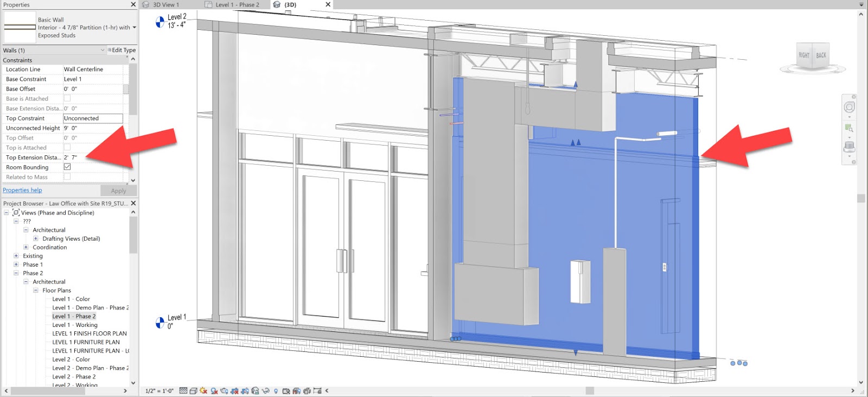This screenshot has height=397, width=868.
Task: Click the Level 2 datum head symbol
Action: pos(160,22)
